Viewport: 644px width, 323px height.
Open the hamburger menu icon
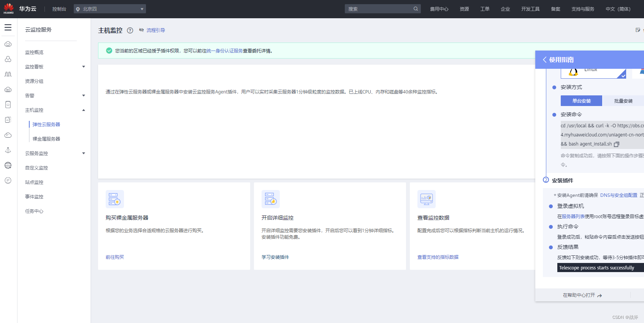[8, 27]
